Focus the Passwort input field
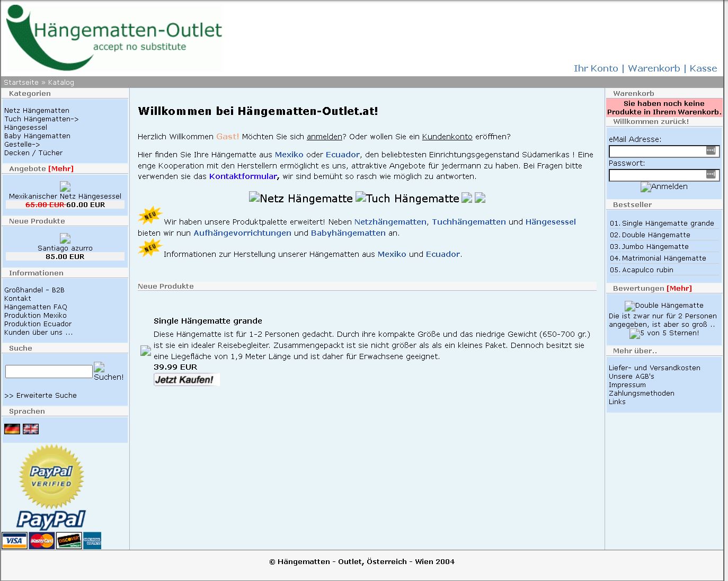 (657, 175)
